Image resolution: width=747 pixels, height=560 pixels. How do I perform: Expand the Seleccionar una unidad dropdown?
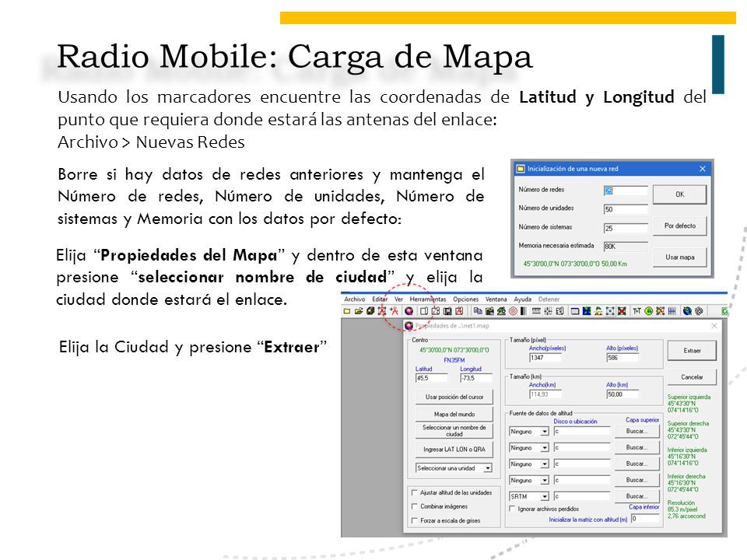pos(487,468)
